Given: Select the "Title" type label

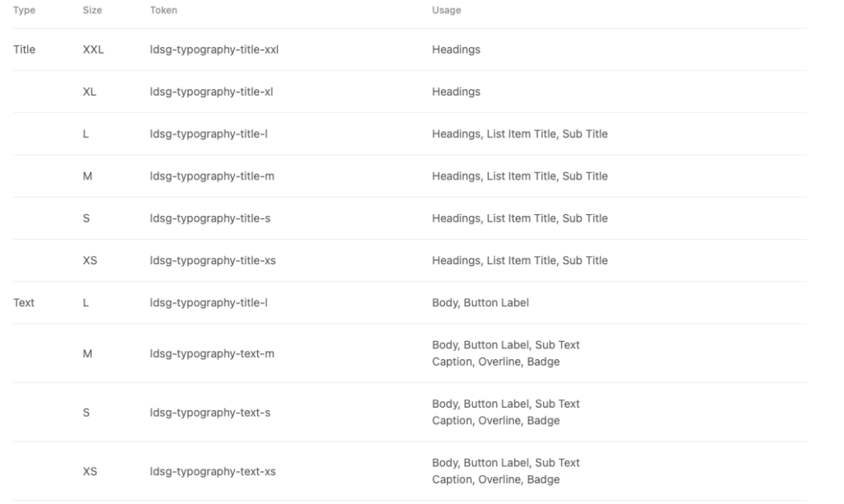Looking at the screenshot, I should [x=25, y=50].
